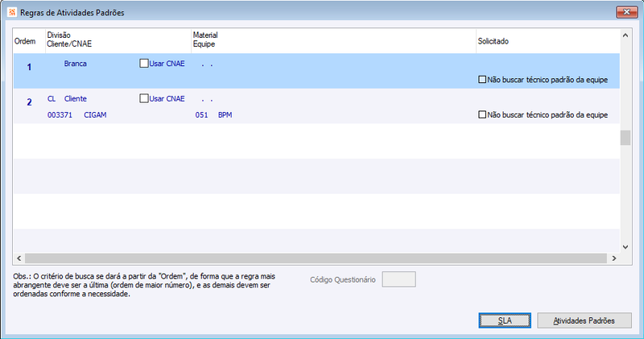Click the BPM team name

pyautogui.click(x=225, y=115)
